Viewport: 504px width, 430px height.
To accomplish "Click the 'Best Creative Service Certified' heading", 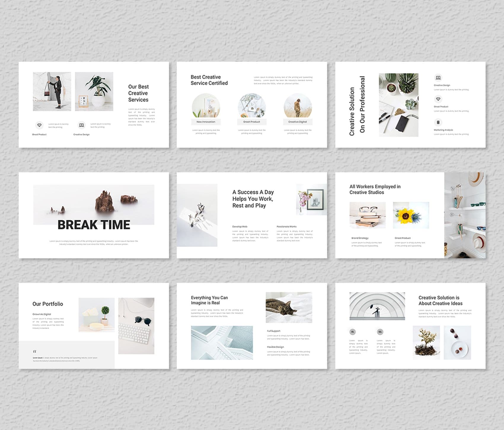I will 209,80.
